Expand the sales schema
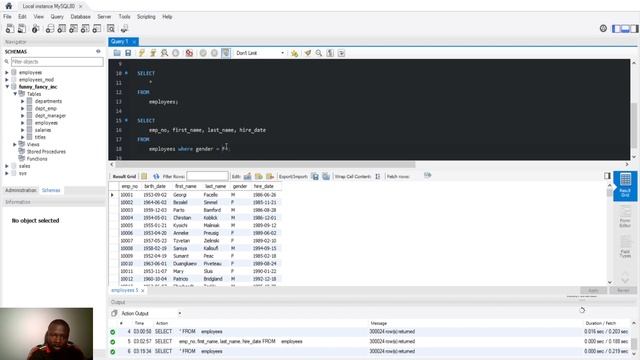This screenshot has width=640, height=360. [7, 166]
